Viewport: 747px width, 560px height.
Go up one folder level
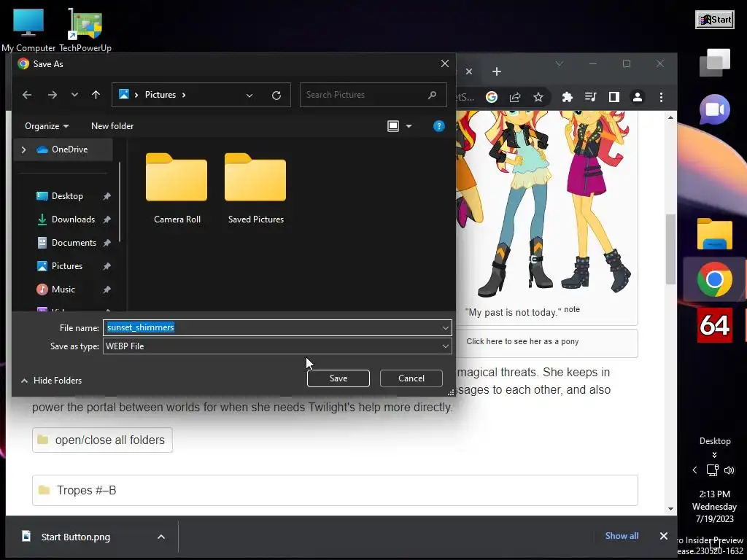96,95
